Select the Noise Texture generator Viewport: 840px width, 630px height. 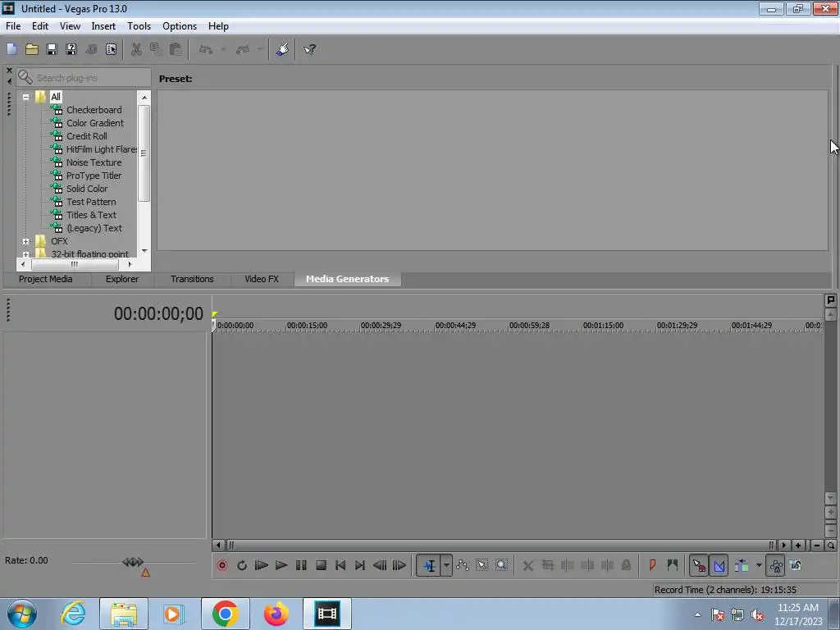94,162
